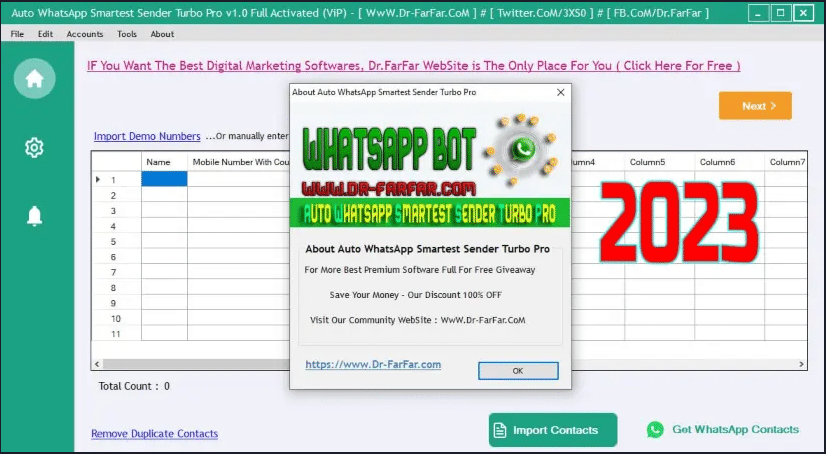This screenshot has width=826, height=454.
Task: Select row header 7
Action: [x=116, y=272]
